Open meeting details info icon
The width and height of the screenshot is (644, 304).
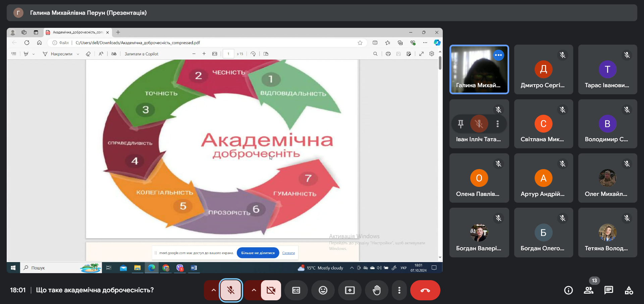pyautogui.click(x=569, y=290)
